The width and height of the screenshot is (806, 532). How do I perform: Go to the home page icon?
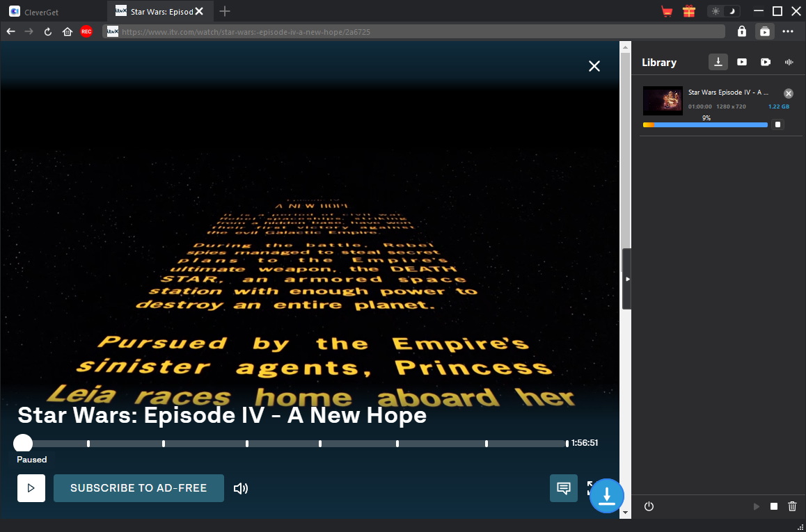(x=68, y=32)
